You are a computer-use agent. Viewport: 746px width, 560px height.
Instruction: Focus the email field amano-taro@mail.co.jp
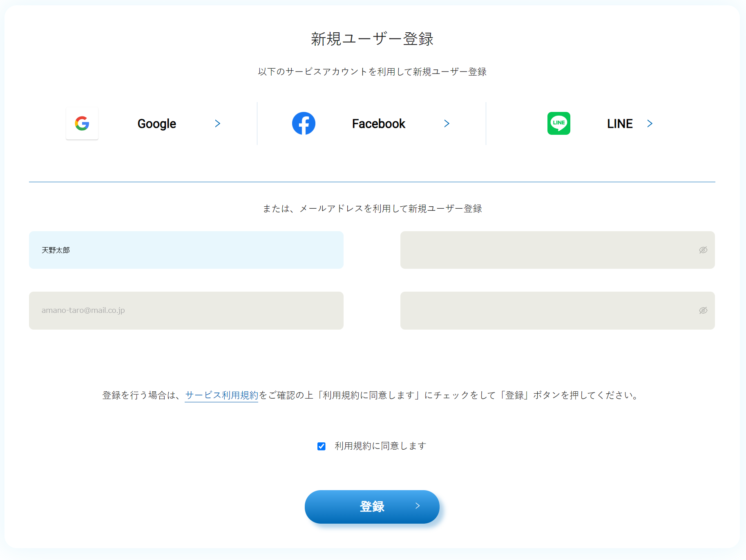[x=186, y=310]
